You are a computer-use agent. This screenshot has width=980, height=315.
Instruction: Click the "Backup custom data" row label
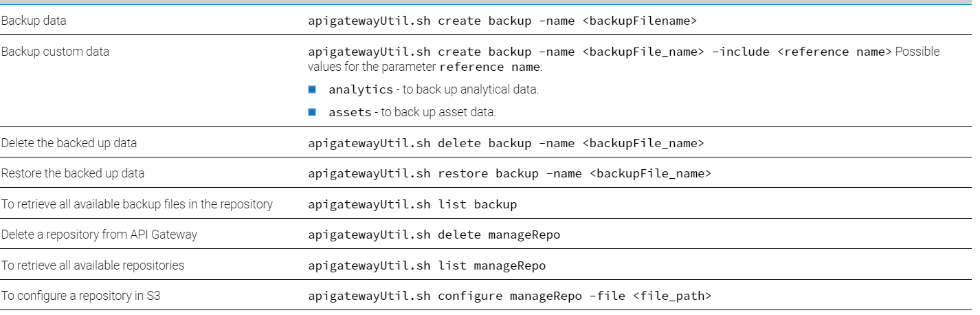coord(55,52)
